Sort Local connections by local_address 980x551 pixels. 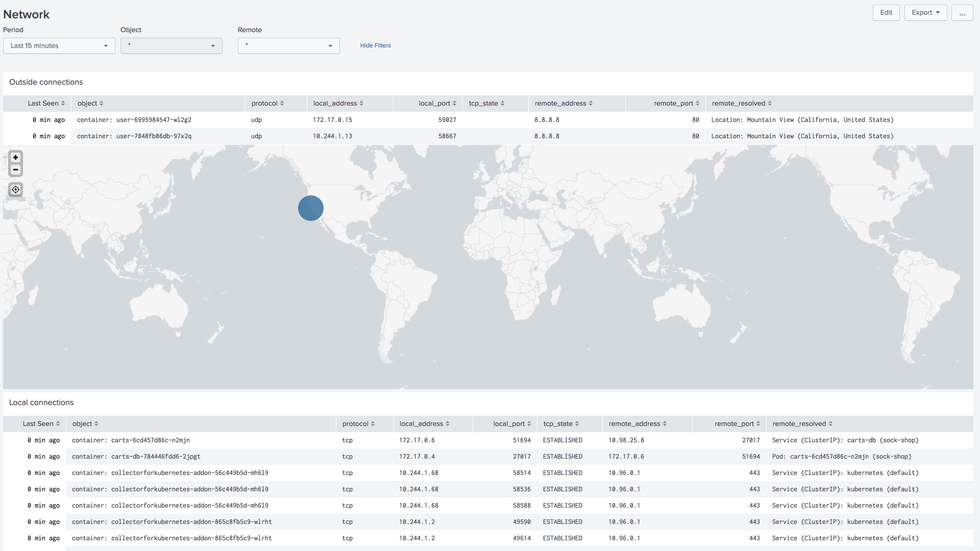pos(424,424)
